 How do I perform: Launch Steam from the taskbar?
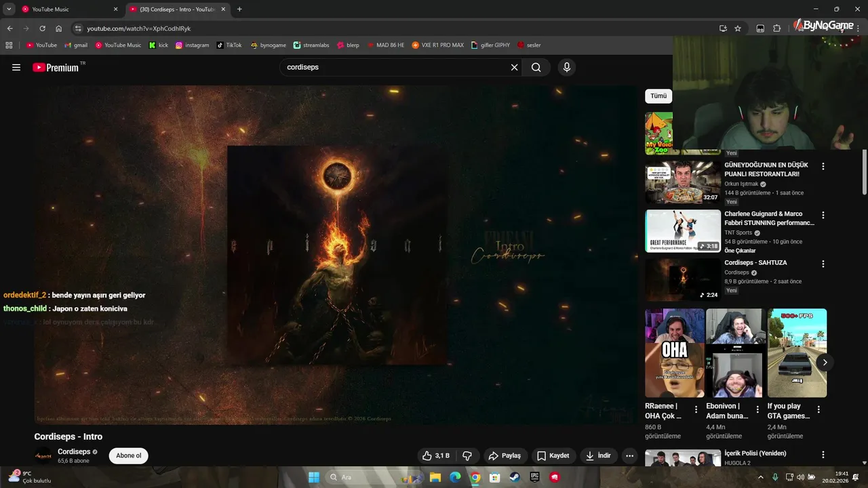[x=515, y=477]
